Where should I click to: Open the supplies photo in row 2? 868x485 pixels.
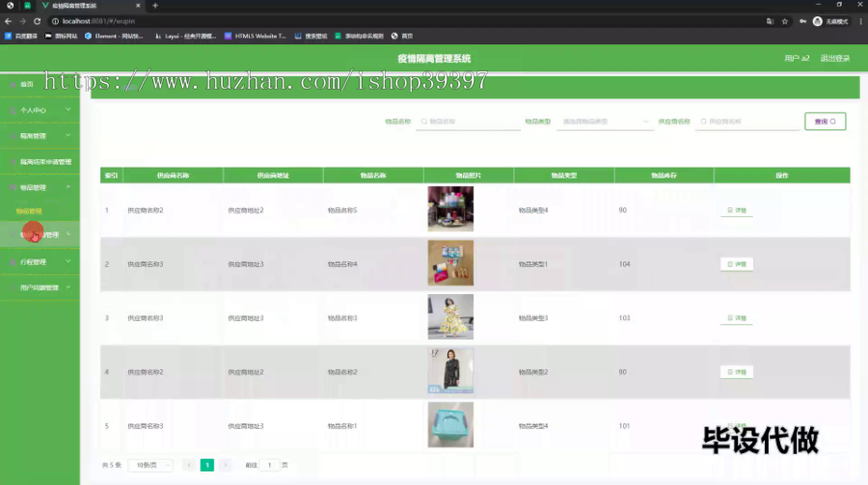point(450,262)
